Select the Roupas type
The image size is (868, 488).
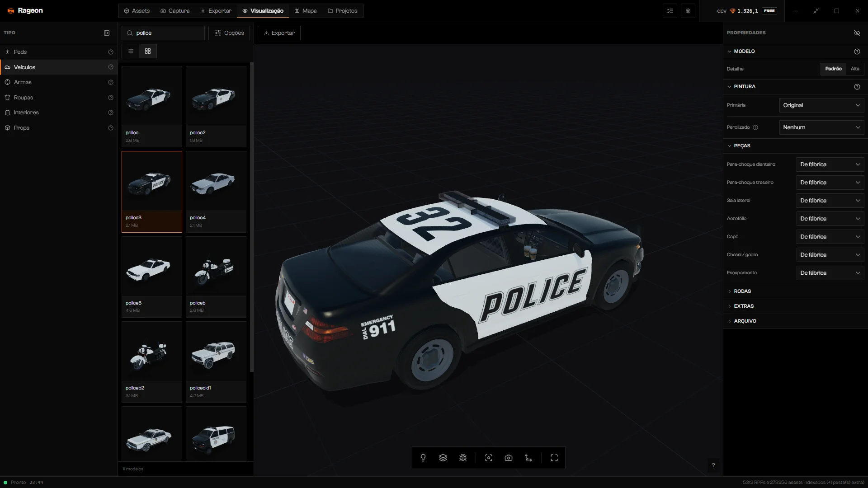click(x=59, y=98)
